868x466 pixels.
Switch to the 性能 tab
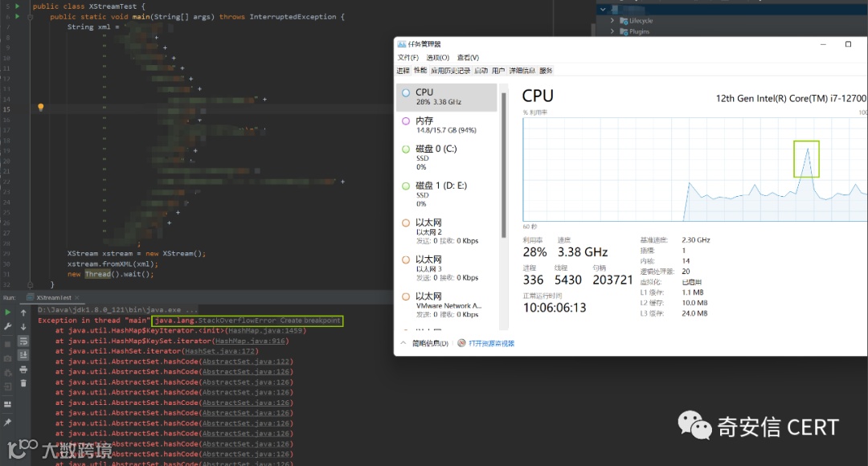point(420,71)
